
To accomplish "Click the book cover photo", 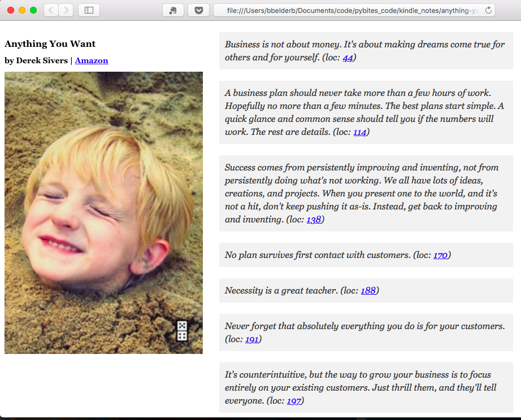I will [x=103, y=212].
